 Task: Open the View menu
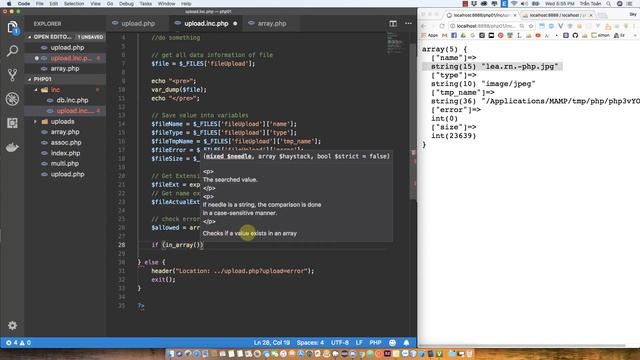point(95,3)
